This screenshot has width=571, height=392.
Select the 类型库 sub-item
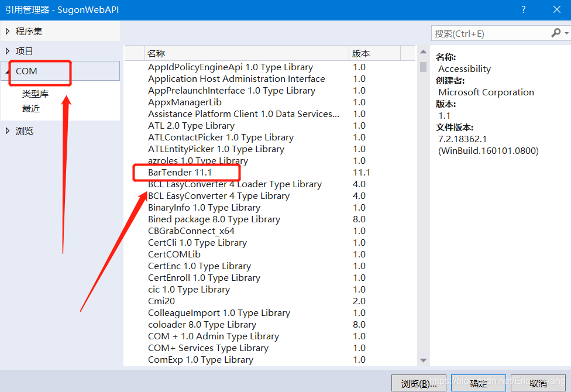point(35,94)
